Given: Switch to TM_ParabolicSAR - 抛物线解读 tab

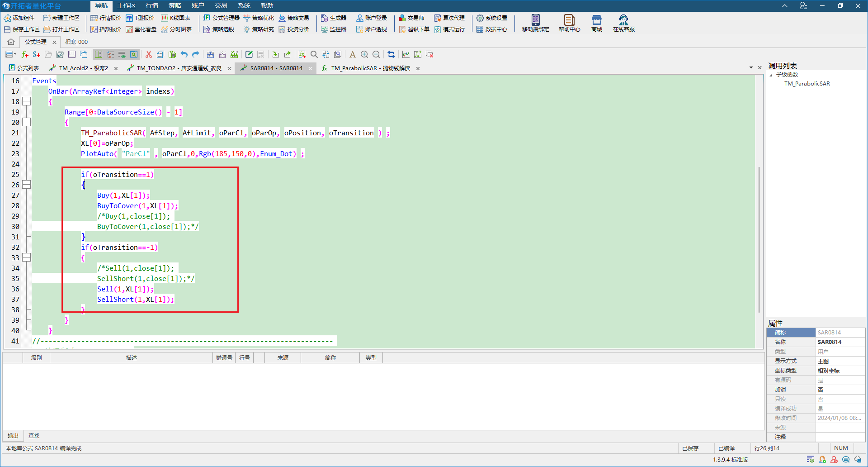Looking at the screenshot, I should pos(370,68).
